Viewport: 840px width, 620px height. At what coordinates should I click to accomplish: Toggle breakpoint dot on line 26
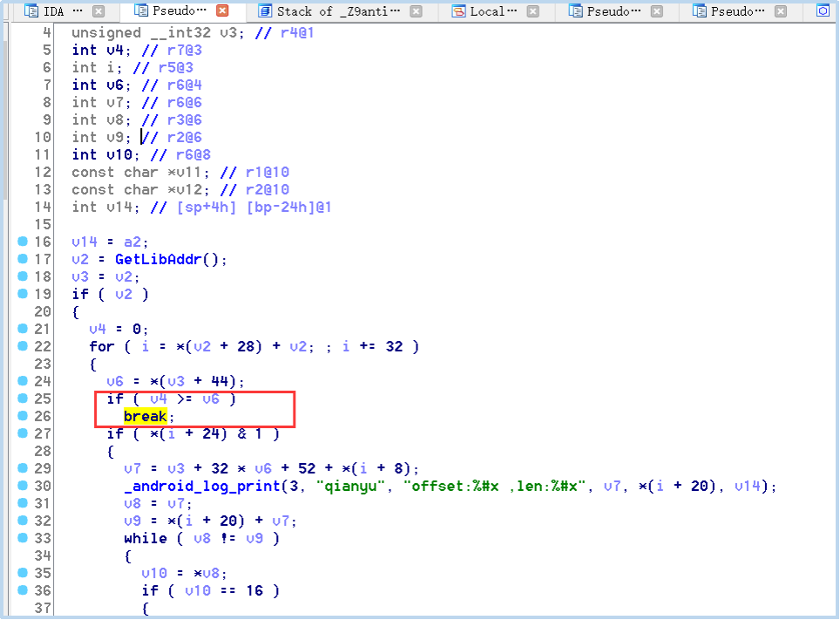(23, 416)
